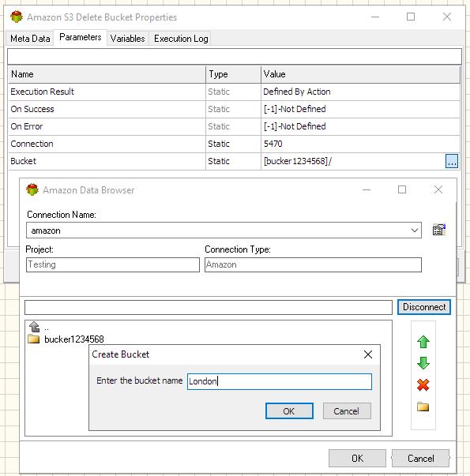
Task: Close the Create Bucket dialog
Action: (x=368, y=354)
